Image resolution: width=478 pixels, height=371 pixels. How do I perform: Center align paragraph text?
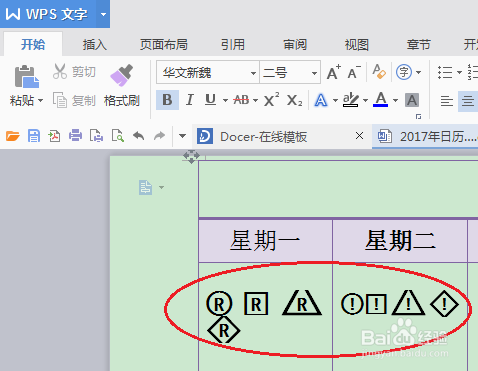click(x=468, y=100)
